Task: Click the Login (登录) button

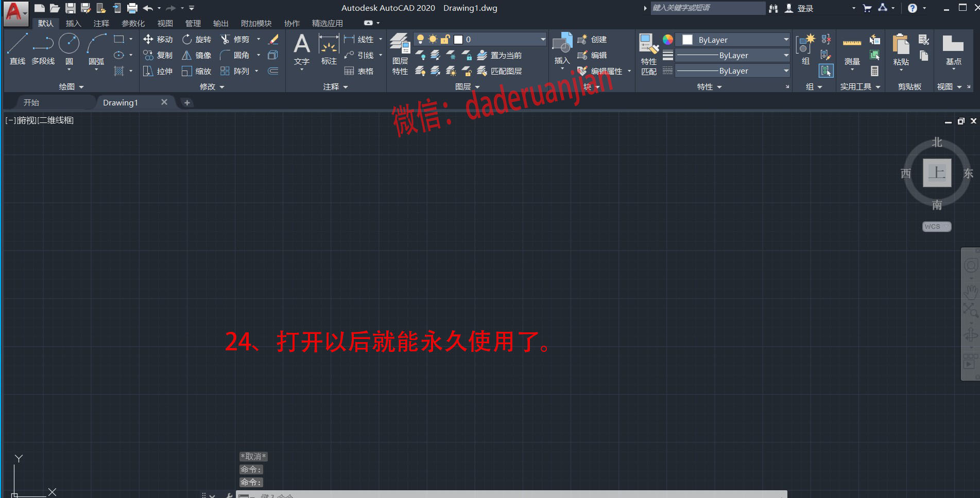Action: click(x=799, y=8)
